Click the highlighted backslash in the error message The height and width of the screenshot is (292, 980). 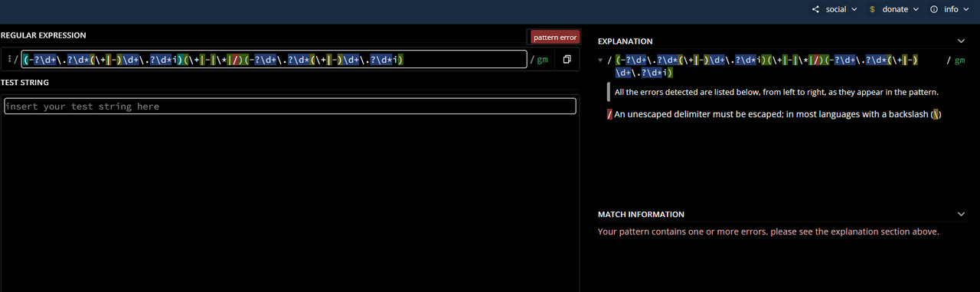point(935,114)
